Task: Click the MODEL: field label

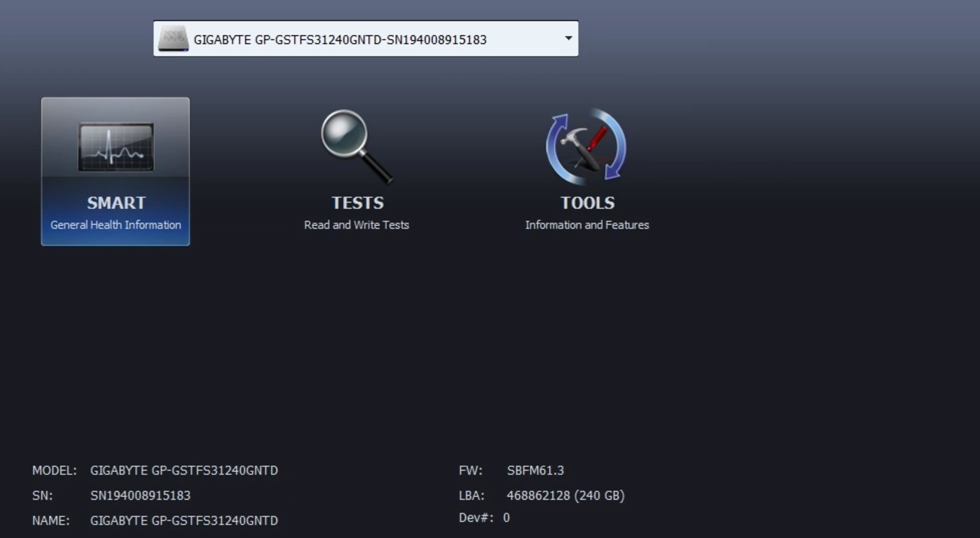Action: pos(54,471)
